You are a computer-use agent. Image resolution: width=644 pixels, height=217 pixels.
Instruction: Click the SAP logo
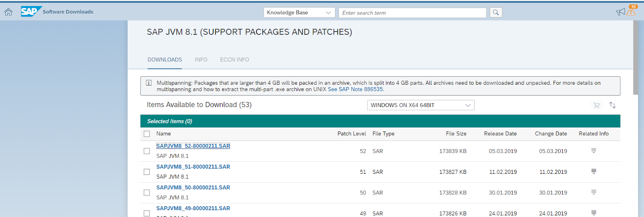(x=31, y=12)
